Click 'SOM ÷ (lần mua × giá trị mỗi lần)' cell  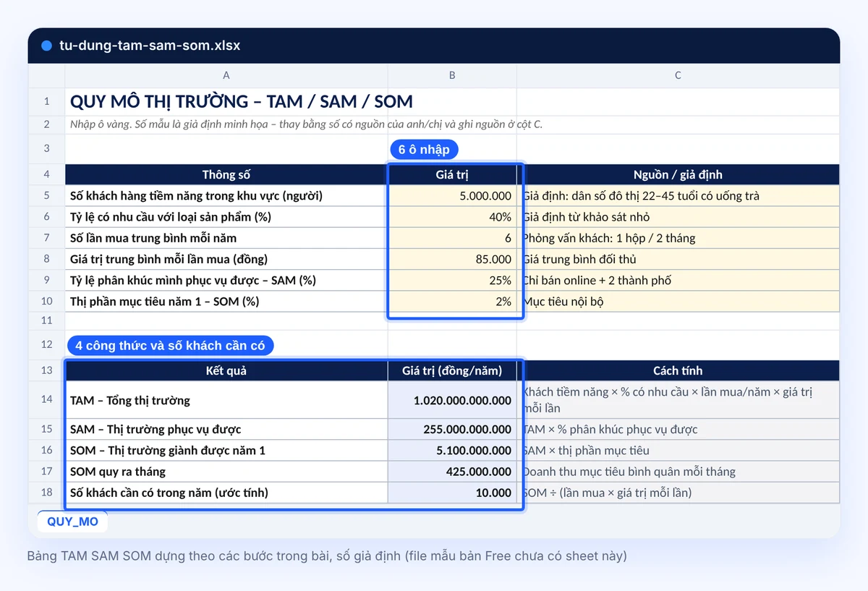tap(678, 493)
